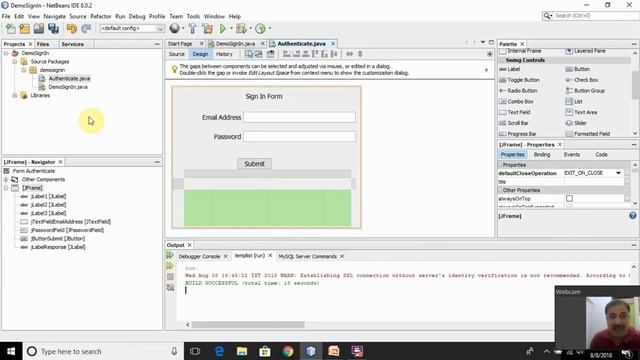This screenshot has width=640, height=360.
Task: Run the project with green play icon
Action: [223, 29]
